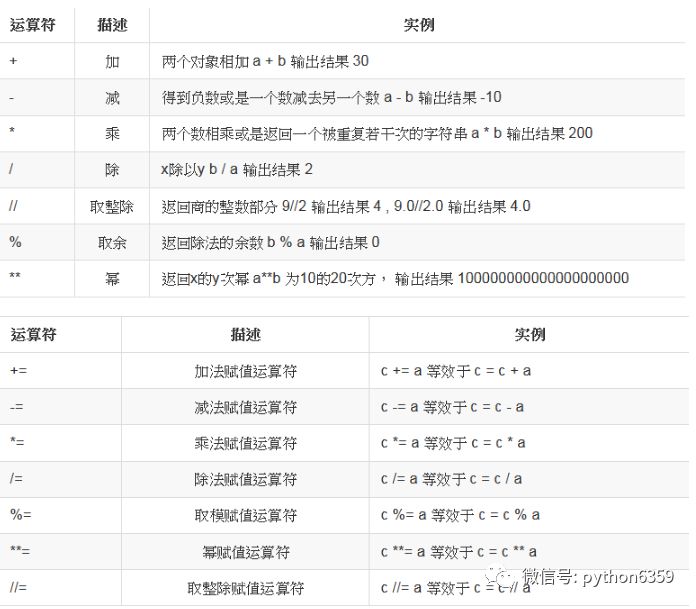Click the '返回x的y次幂 a**b' example text
The width and height of the screenshot is (696, 609).
(x=395, y=279)
